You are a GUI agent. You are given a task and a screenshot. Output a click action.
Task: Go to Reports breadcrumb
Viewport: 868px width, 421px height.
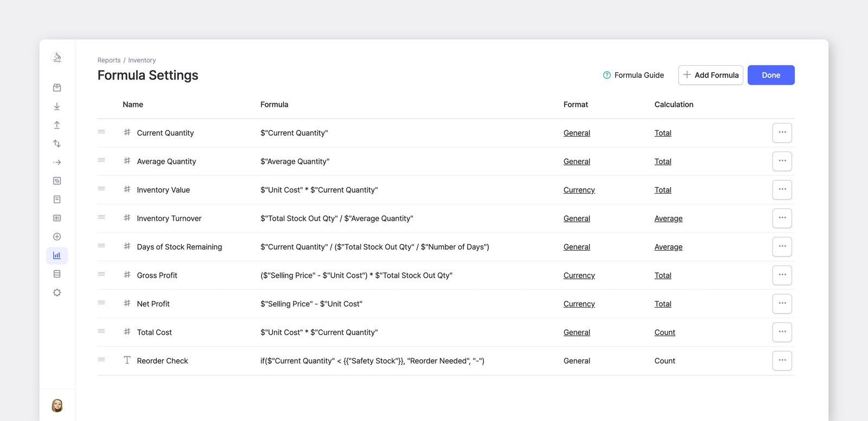coord(109,60)
